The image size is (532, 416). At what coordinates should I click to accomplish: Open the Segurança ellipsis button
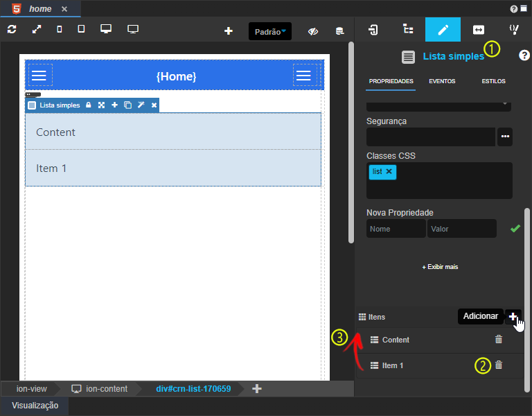(x=505, y=137)
